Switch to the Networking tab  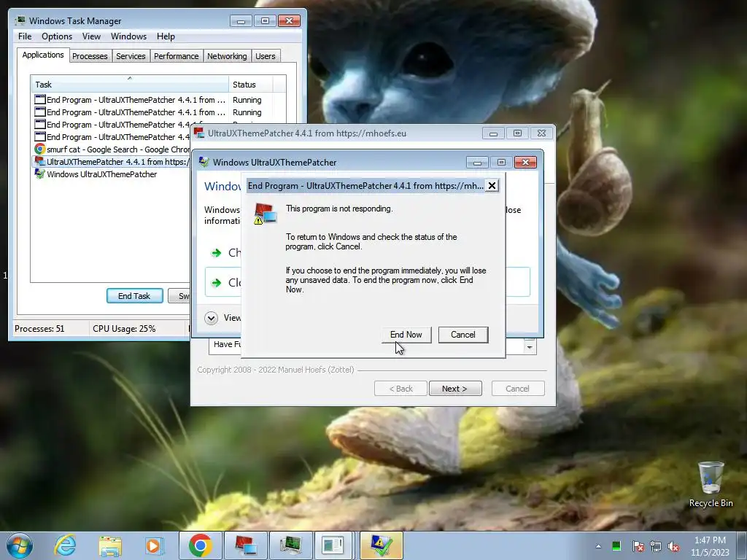click(x=227, y=55)
